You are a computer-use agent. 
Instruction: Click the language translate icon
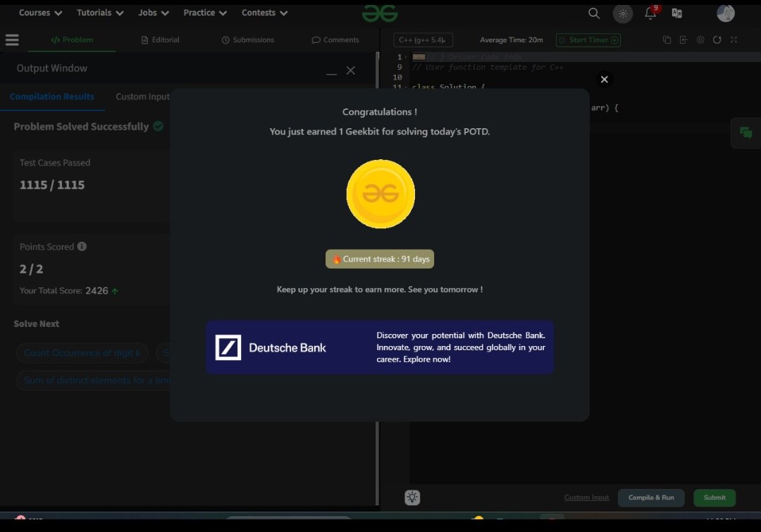(677, 13)
